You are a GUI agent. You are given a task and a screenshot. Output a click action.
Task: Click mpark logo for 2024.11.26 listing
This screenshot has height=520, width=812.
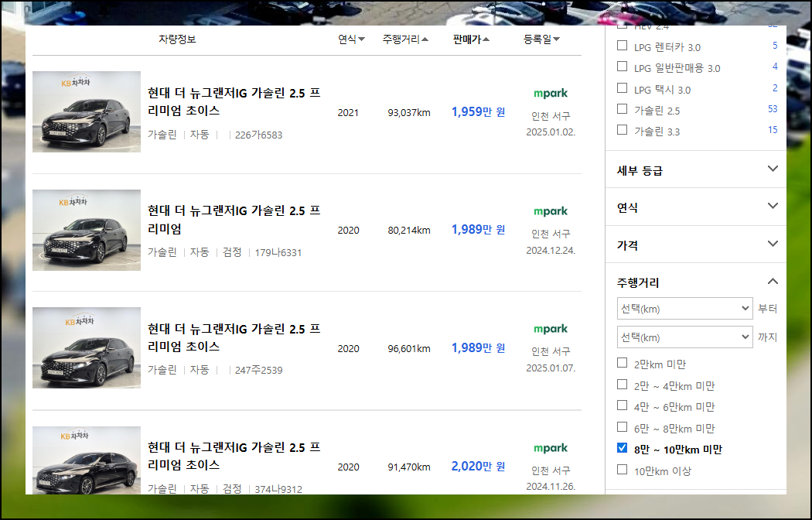(x=551, y=448)
